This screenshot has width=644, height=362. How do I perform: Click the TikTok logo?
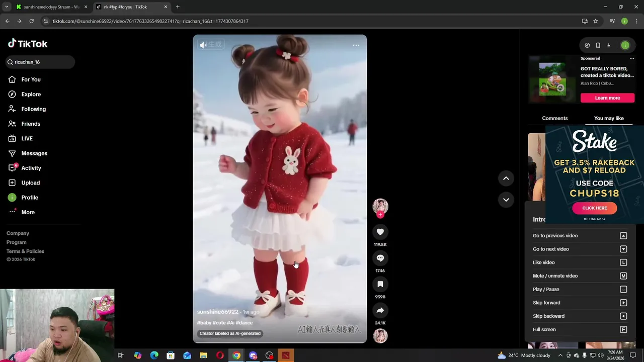(x=28, y=44)
